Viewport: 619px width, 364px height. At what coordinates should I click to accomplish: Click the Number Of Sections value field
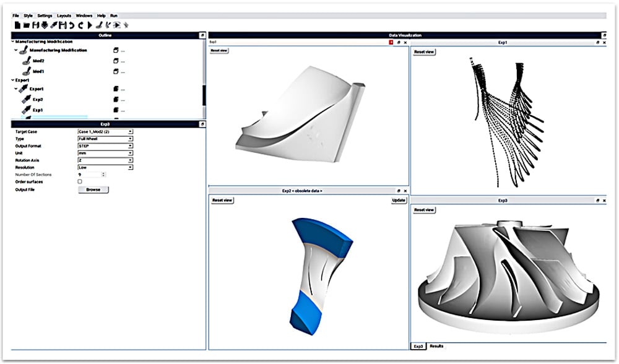pyautogui.click(x=90, y=175)
